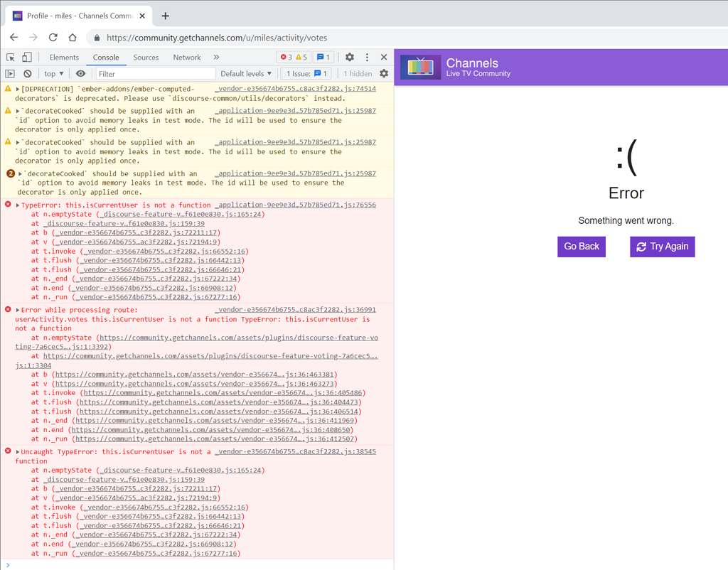Click the warning triangle beside DEPRECATION message
This screenshot has height=570, width=728.
tap(8, 88)
